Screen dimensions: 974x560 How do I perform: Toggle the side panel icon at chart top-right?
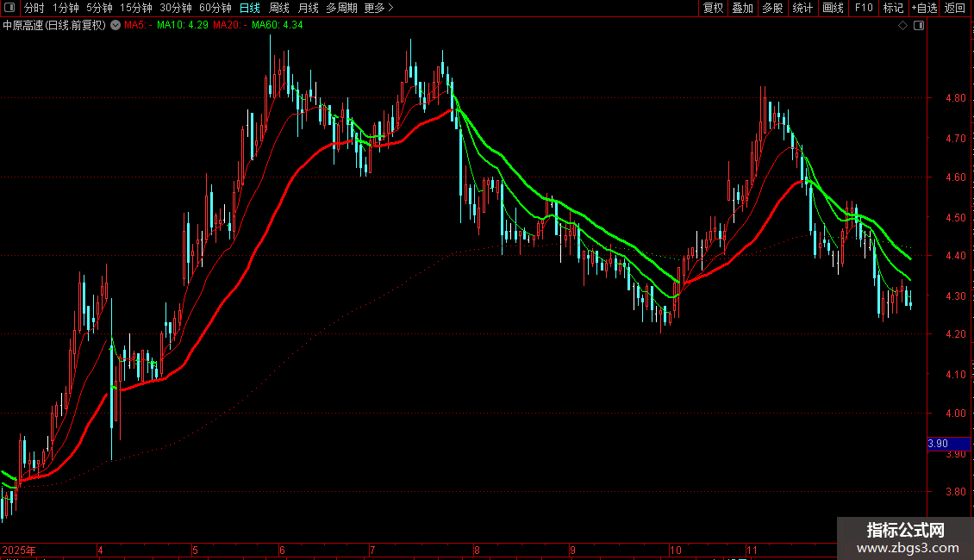click(919, 26)
